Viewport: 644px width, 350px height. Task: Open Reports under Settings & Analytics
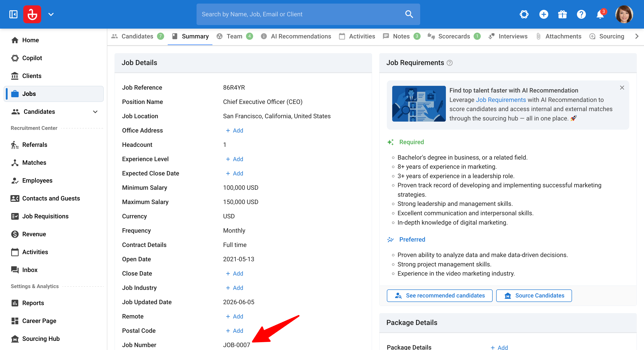click(x=53, y=303)
